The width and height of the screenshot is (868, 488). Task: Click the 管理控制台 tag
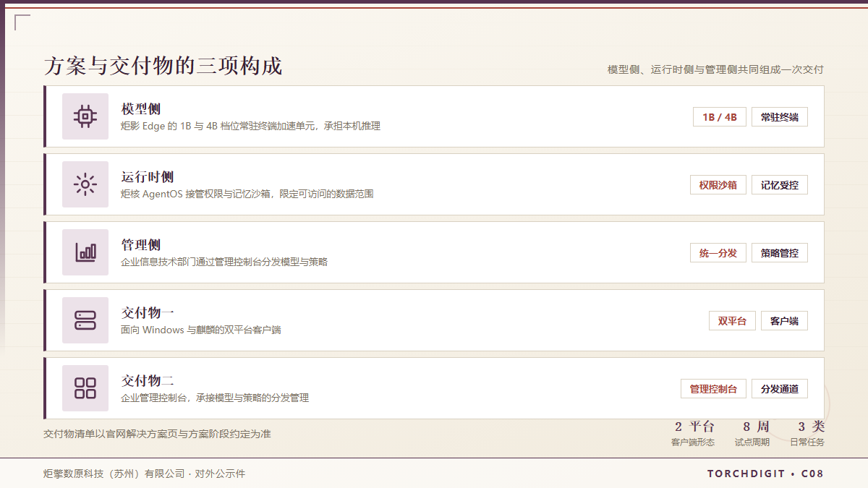click(x=713, y=389)
